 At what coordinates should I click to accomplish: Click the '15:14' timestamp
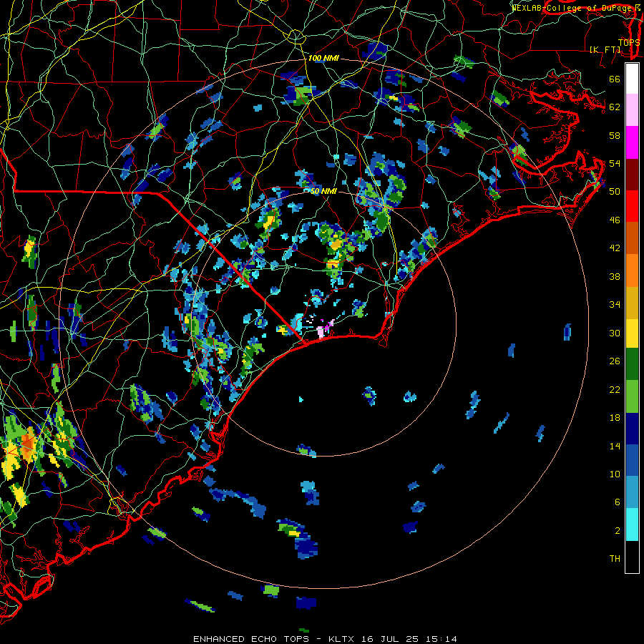pos(441,639)
